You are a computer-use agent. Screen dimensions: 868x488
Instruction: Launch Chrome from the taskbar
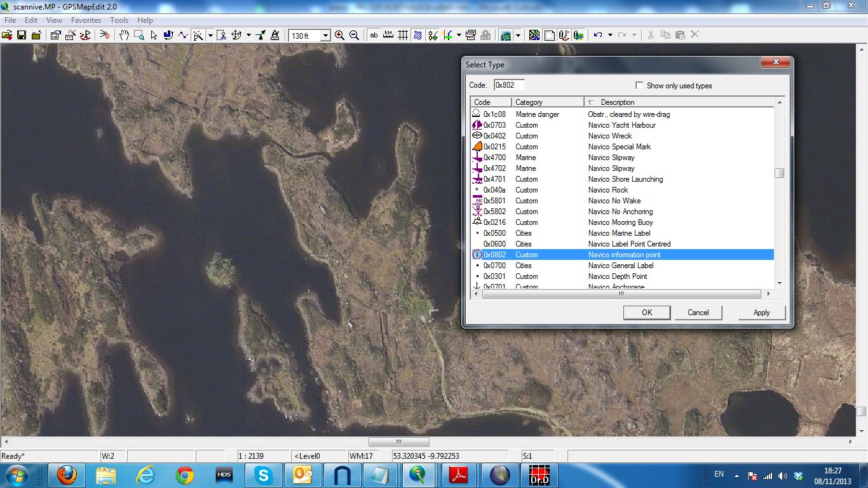click(185, 475)
